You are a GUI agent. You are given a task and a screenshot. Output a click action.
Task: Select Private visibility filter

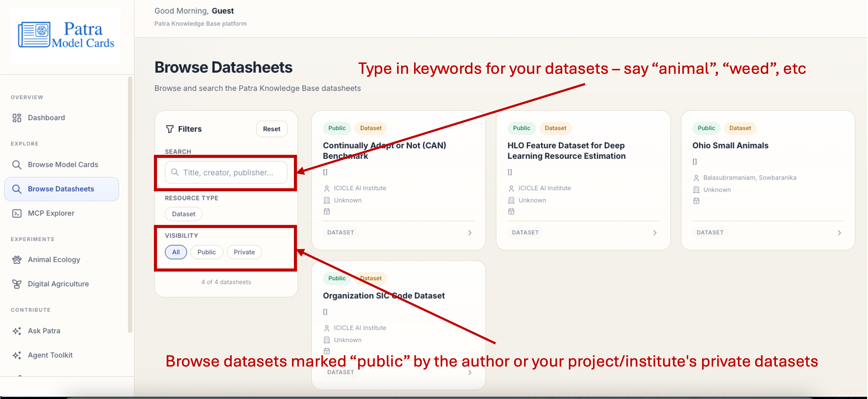coord(244,252)
